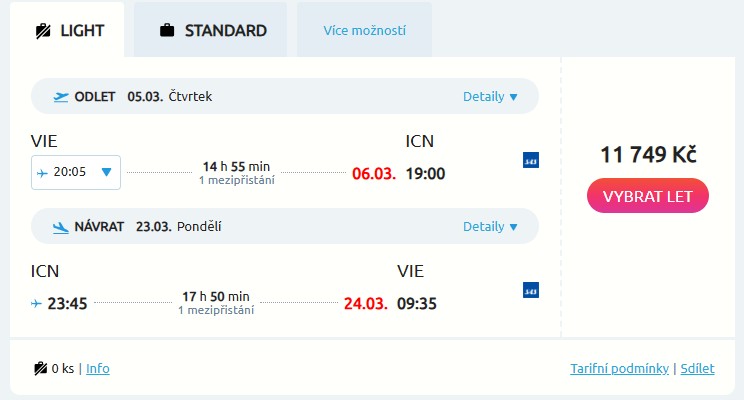744x400 pixels.
Task: Open the Info link for baggage
Action: 98,368
